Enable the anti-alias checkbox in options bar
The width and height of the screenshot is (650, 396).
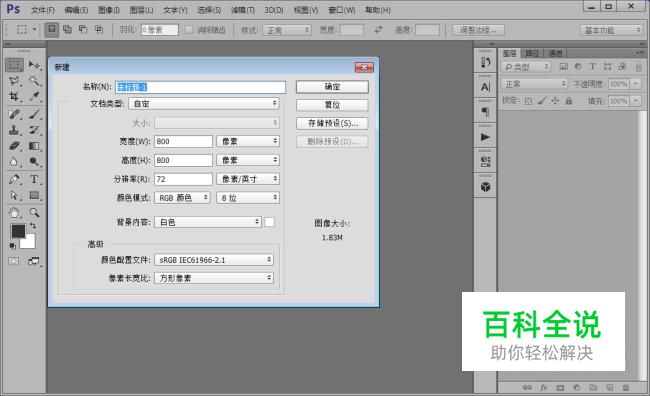189,30
